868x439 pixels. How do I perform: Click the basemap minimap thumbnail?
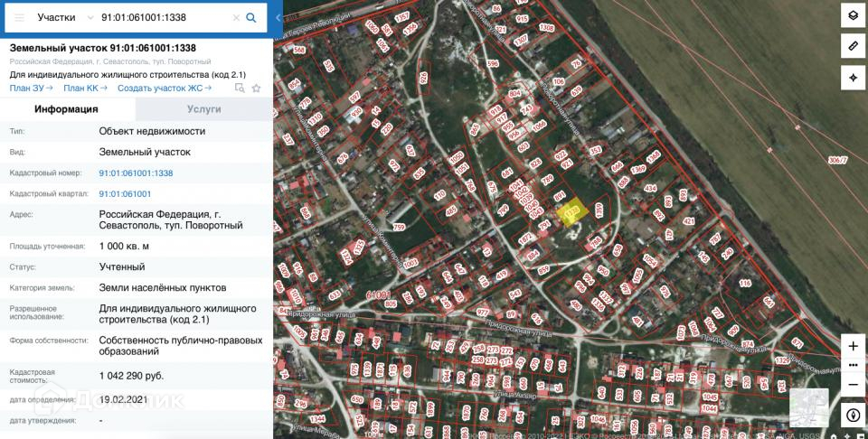[808, 408]
